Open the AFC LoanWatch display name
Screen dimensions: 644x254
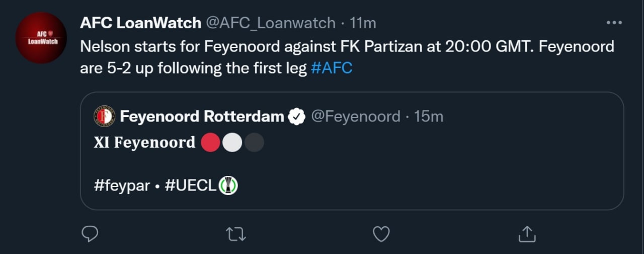(140, 23)
